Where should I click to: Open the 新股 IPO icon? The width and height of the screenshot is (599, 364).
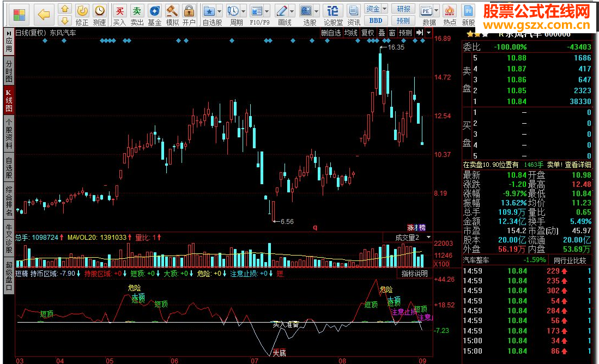point(468,11)
